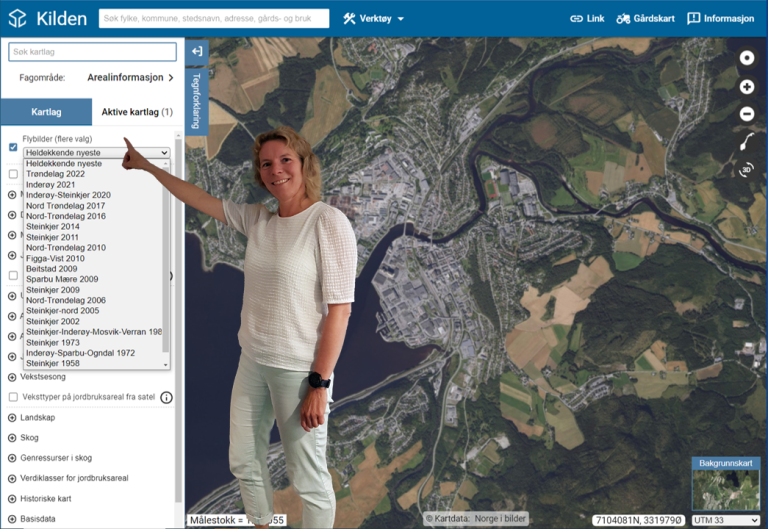The width and height of the screenshot is (768, 529).
Task: Uncheck the Flybilder checkbox
Action: point(13,147)
